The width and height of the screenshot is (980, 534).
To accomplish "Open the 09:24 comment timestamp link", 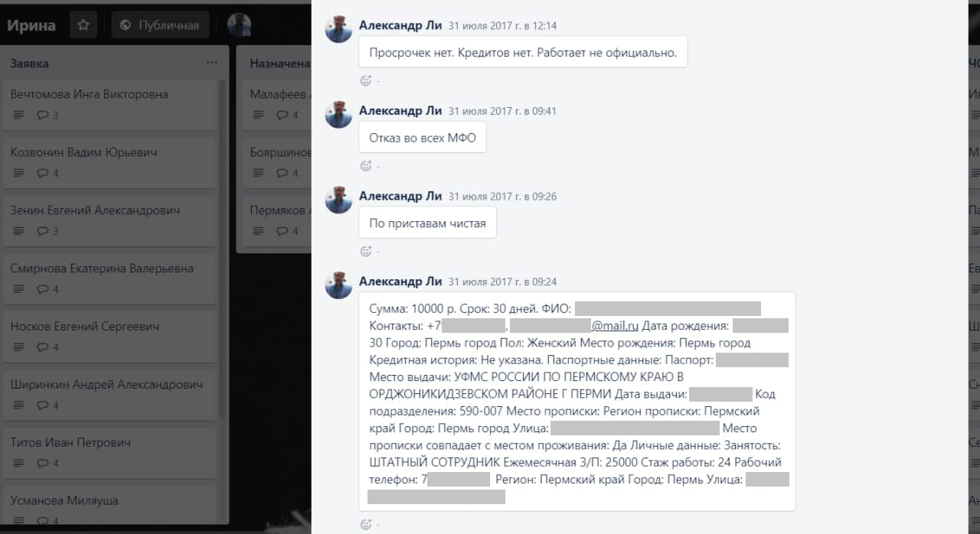I will pyautogui.click(x=502, y=282).
